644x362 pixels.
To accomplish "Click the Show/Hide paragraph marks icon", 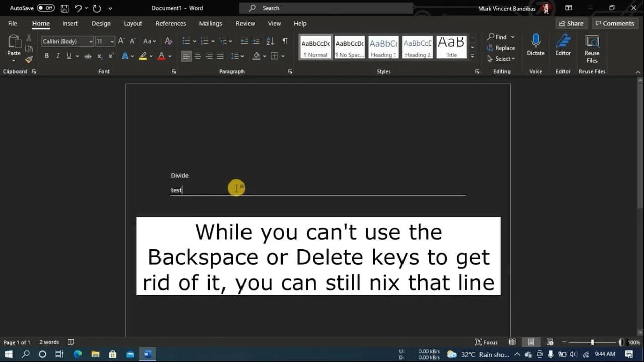I will pyautogui.click(x=285, y=41).
